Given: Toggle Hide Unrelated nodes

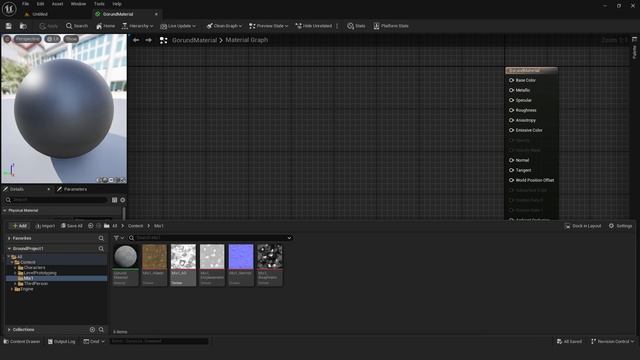Looking at the screenshot, I should (313, 26).
